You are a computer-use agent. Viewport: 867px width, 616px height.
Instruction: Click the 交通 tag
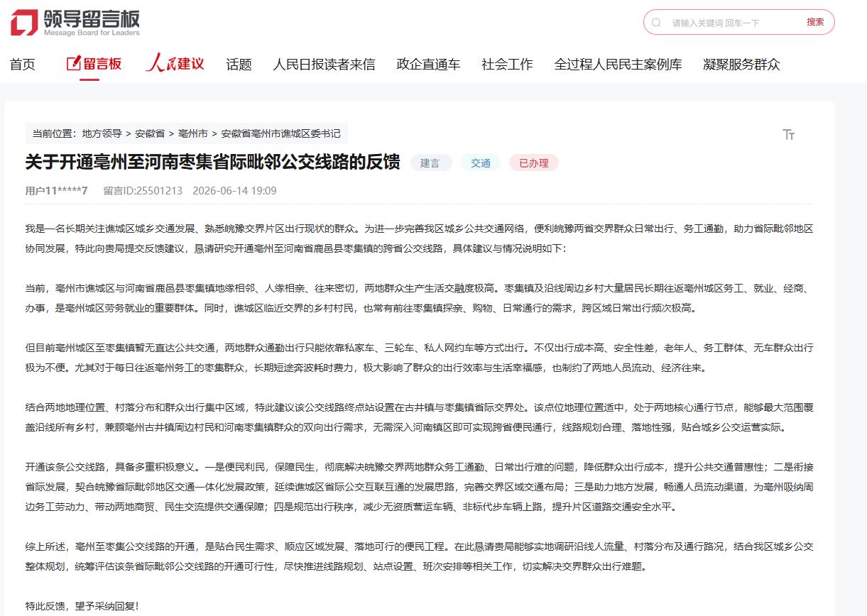[x=481, y=163]
